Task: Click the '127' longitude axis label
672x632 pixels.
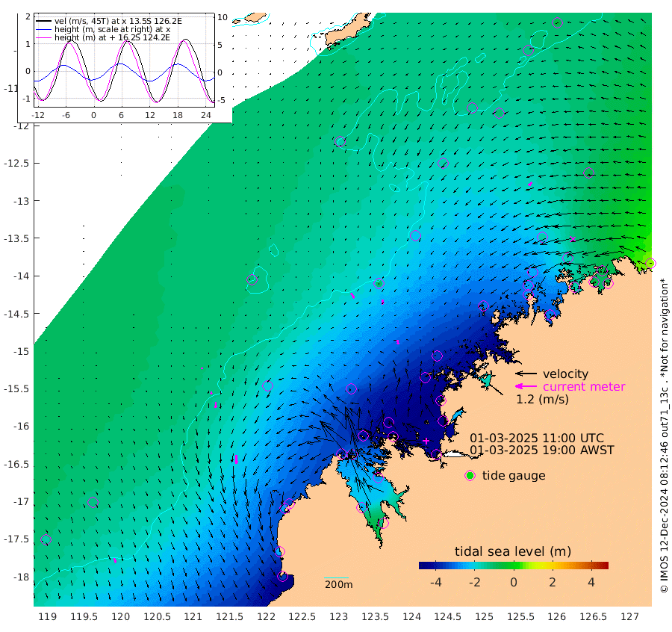Action: coord(629,617)
